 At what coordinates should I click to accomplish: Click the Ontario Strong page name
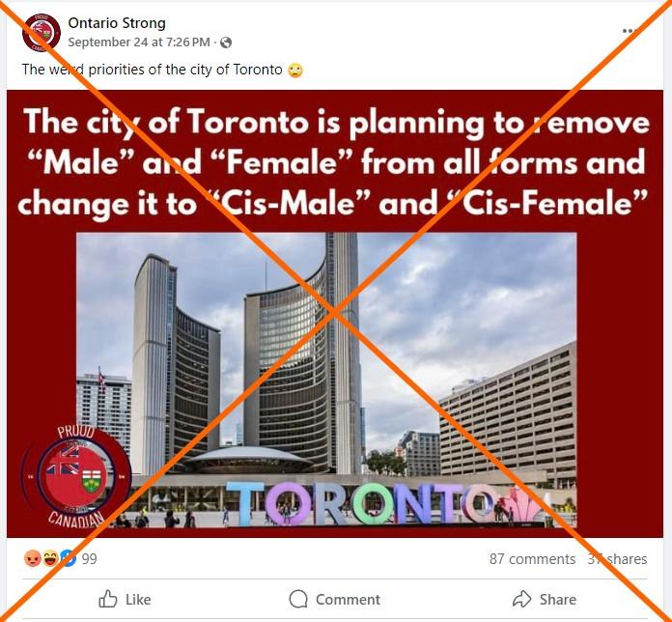pos(117,23)
